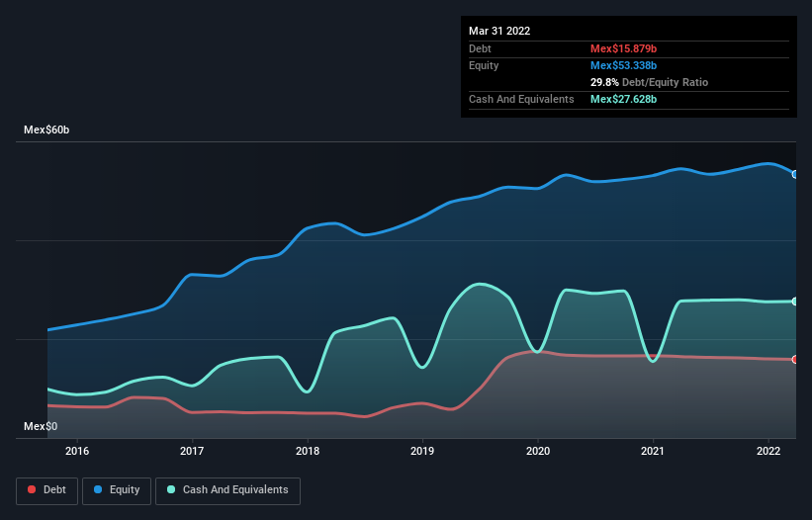Click the Mex$53.338b equity value

click(623, 65)
